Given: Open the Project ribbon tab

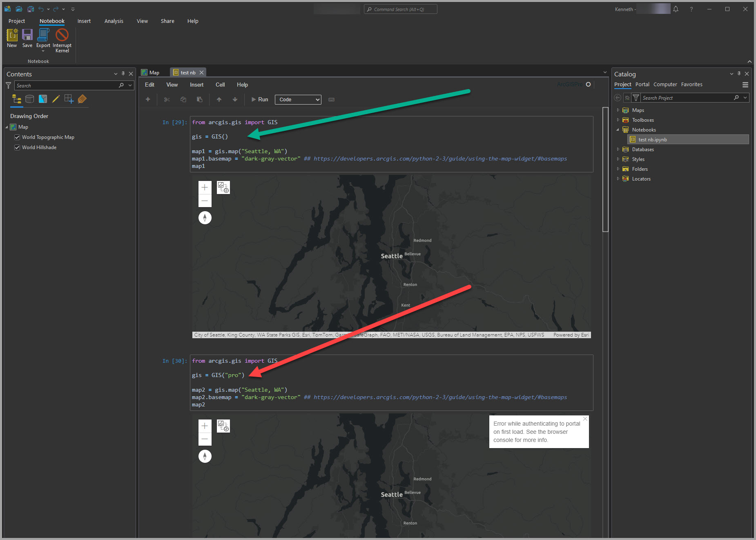Looking at the screenshot, I should click(x=17, y=21).
